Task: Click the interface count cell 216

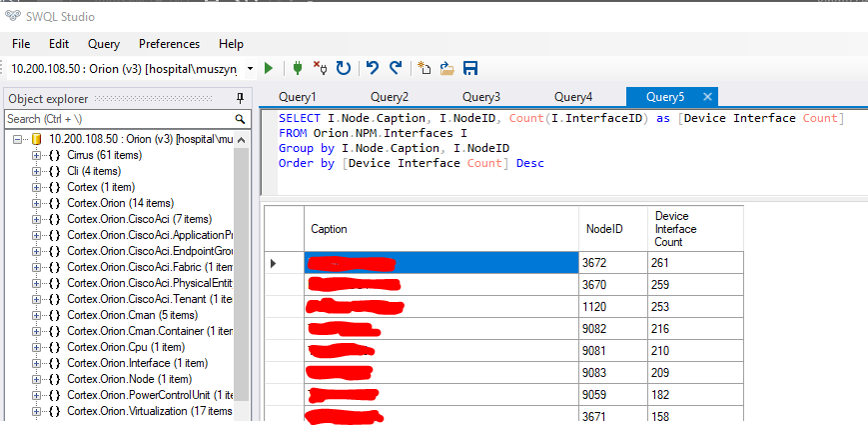Action: 695,329
